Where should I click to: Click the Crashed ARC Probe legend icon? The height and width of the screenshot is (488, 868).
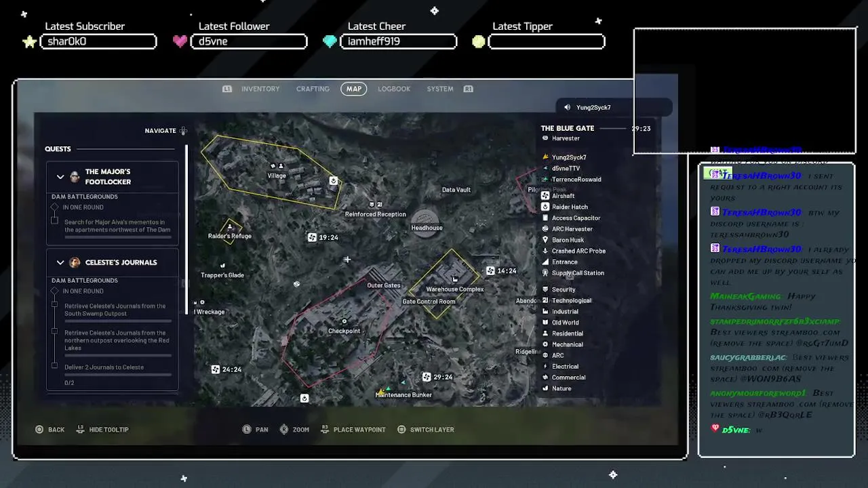point(545,251)
